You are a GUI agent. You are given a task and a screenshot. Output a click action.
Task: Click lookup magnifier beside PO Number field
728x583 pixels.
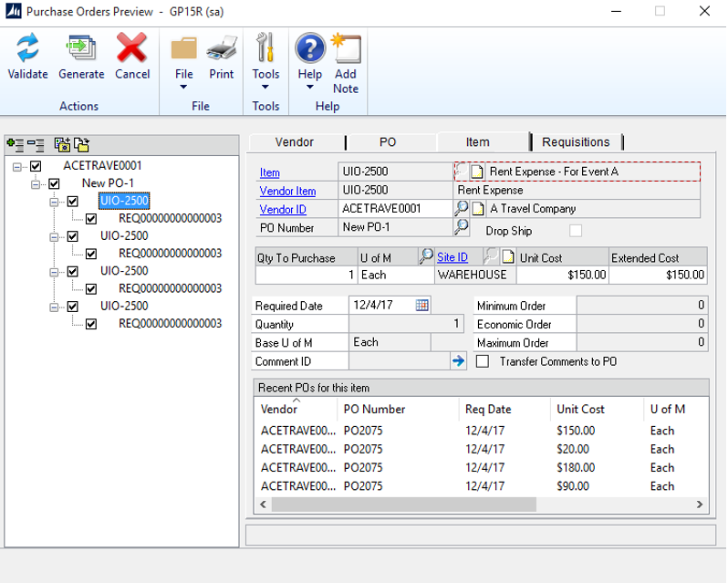tap(461, 227)
